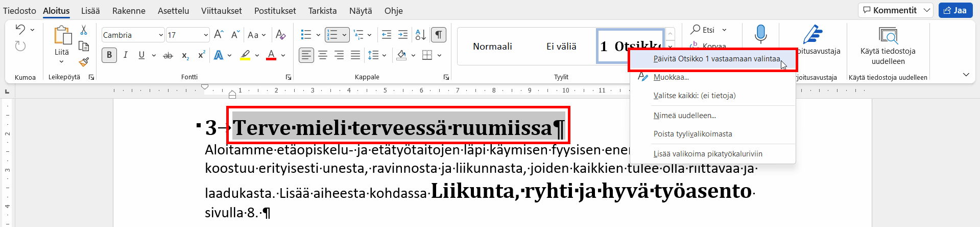Increase font size with the larger A
980x227 pixels.
click(x=219, y=35)
